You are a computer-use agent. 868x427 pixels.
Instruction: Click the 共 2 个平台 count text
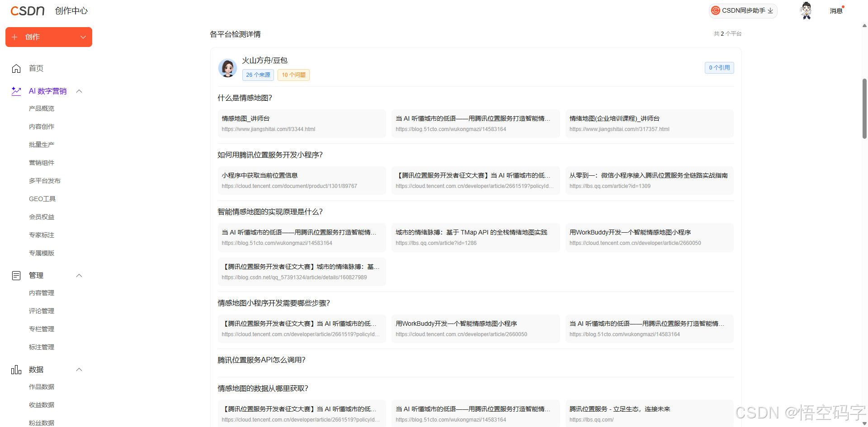tap(727, 34)
